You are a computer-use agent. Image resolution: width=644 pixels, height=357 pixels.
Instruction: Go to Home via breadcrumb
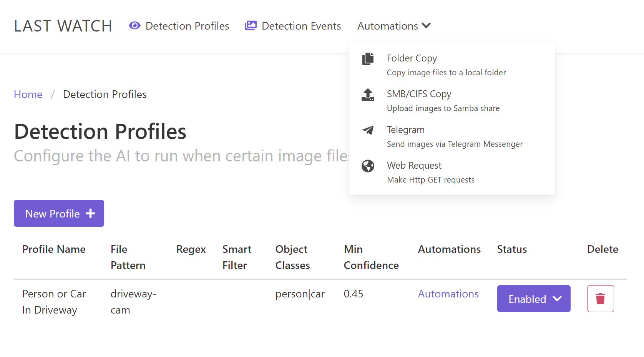click(28, 94)
